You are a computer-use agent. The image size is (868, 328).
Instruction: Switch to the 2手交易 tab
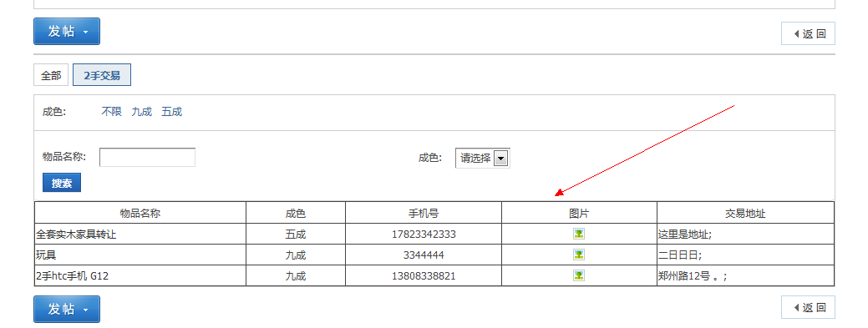click(102, 75)
